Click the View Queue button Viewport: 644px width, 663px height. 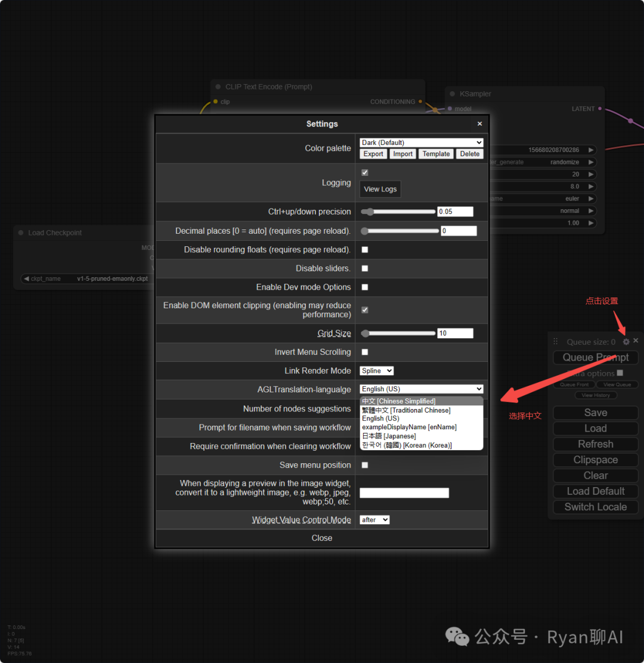(x=617, y=385)
